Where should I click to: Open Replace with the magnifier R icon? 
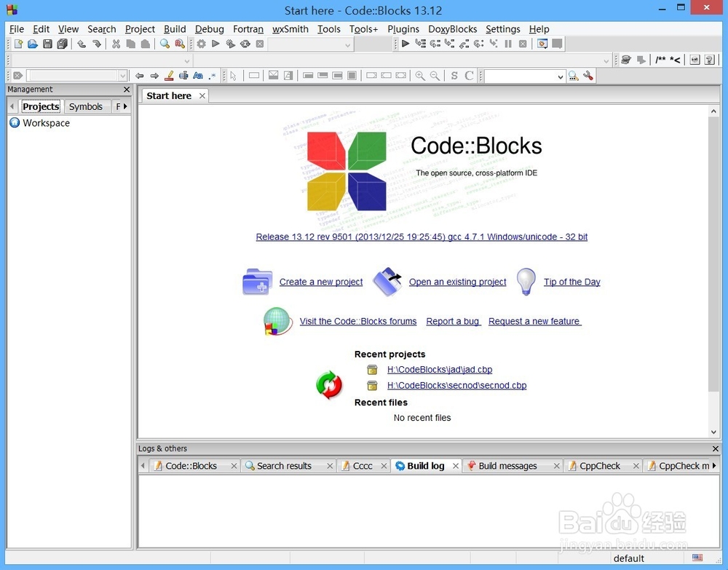click(x=180, y=44)
